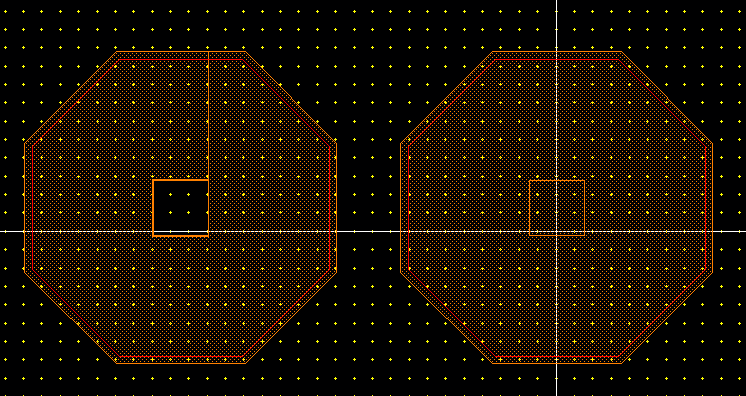The width and height of the screenshot is (746, 396).
Task: Pick the vertical orange line above the black square
Action: (208, 116)
